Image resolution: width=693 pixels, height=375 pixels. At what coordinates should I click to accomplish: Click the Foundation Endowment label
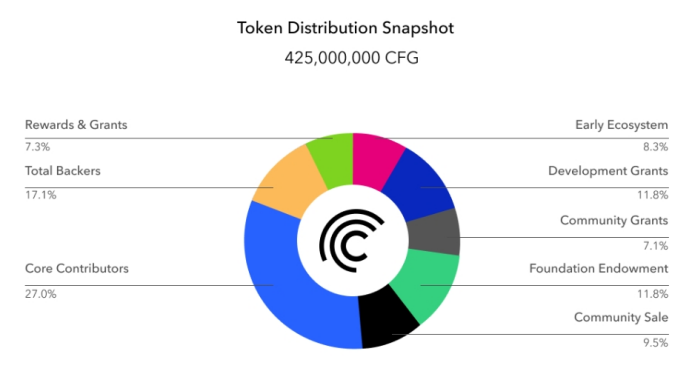[x=599, y=269]
